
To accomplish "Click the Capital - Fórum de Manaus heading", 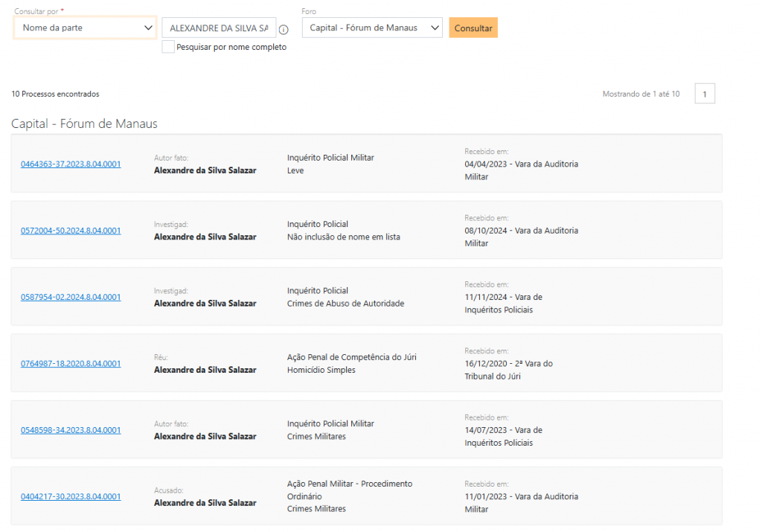I will click(x=84, y=124).
